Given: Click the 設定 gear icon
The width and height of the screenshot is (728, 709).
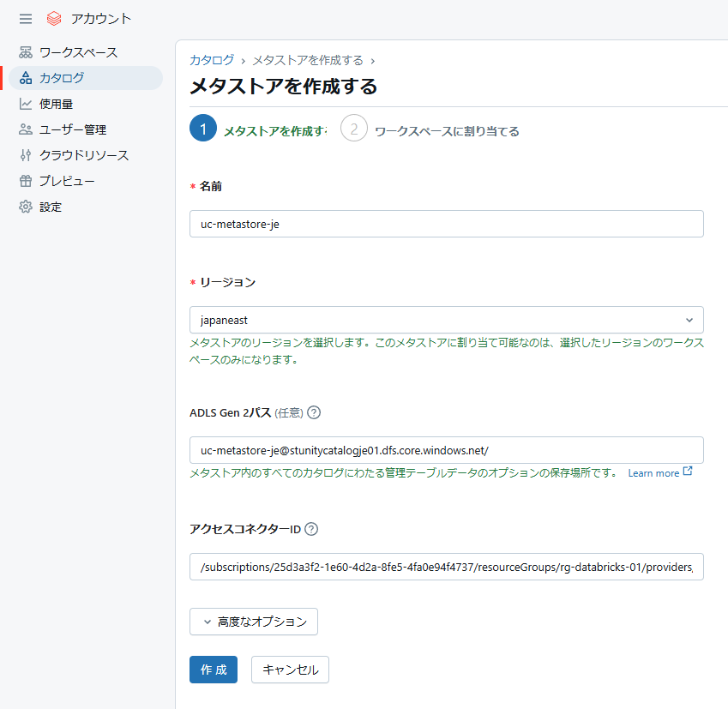Looking at the screenshot, I should (26, 207).
